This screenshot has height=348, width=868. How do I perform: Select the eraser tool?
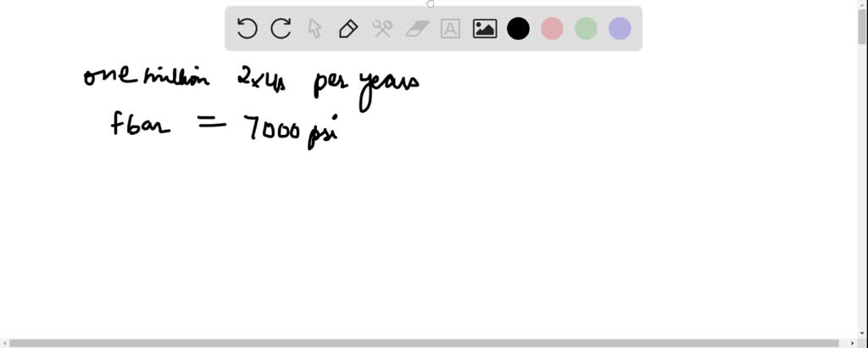click(x=416, y=29)
